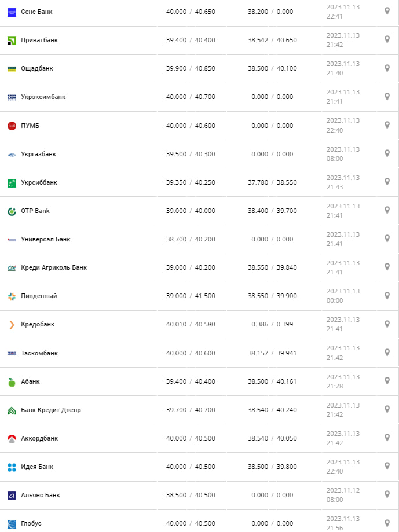Viewport: 399px width, 532px height.
Task: Open location pin for Ощадбанк row
Action: pyautogui.click(x=387, y=68)
